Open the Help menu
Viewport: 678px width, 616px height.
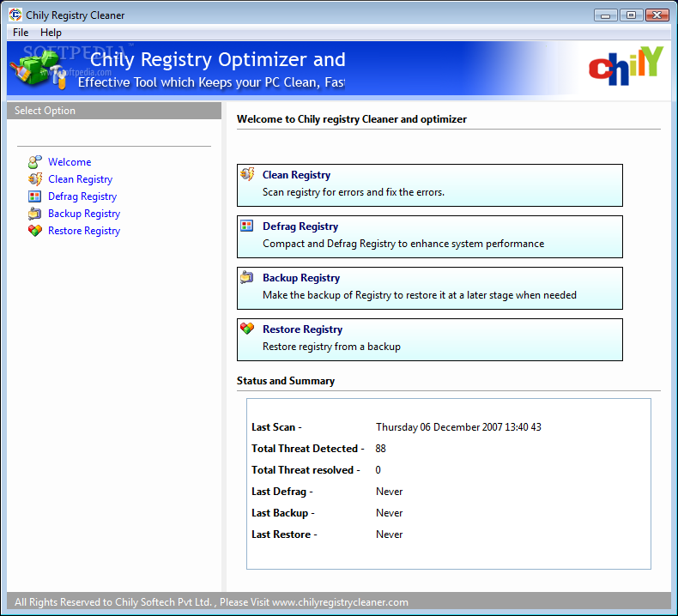51,33
